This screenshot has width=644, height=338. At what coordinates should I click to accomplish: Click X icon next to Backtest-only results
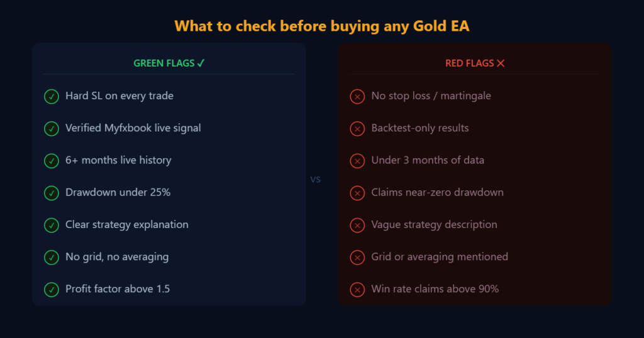tap(357, 129)
